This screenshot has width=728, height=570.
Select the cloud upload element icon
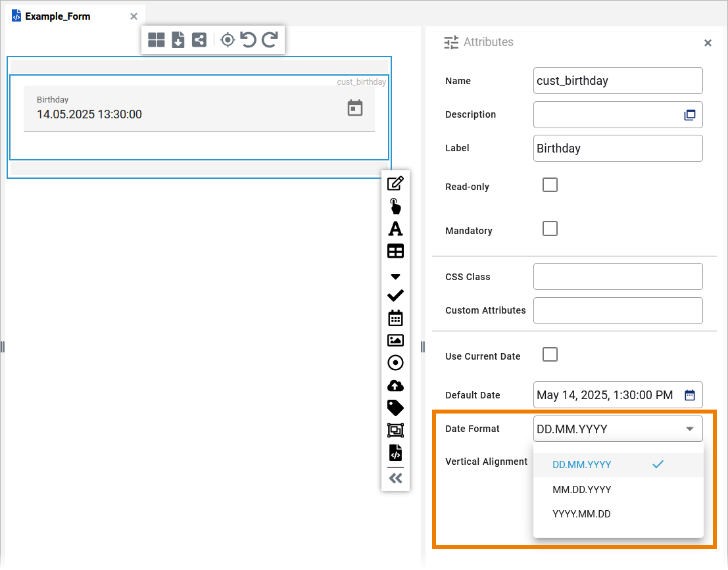point(395,386)
